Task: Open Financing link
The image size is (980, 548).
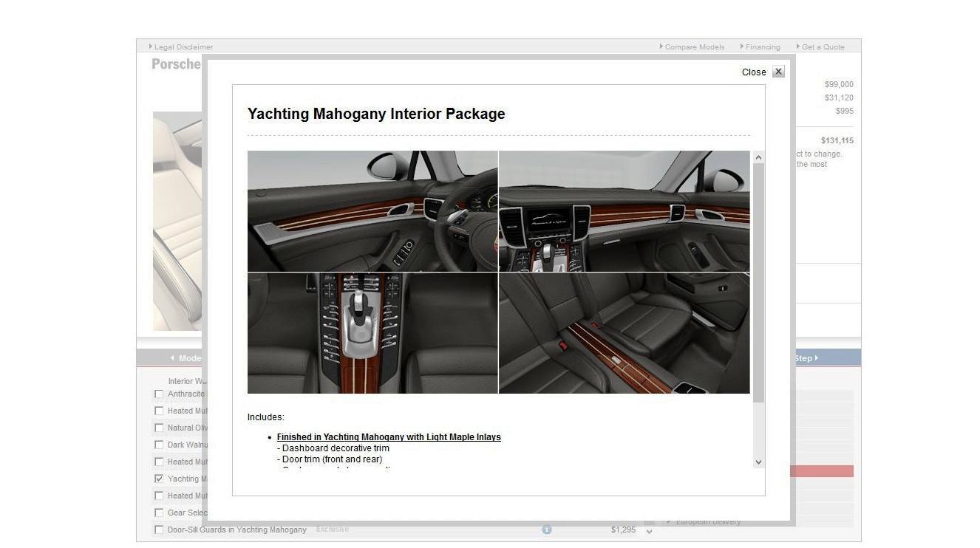Action: click(762, 47)
